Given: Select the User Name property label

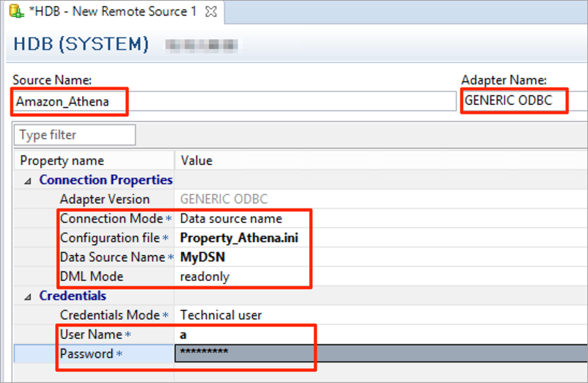Looking at the screenshot, I should pyautogui.click(x=91, y=335).
